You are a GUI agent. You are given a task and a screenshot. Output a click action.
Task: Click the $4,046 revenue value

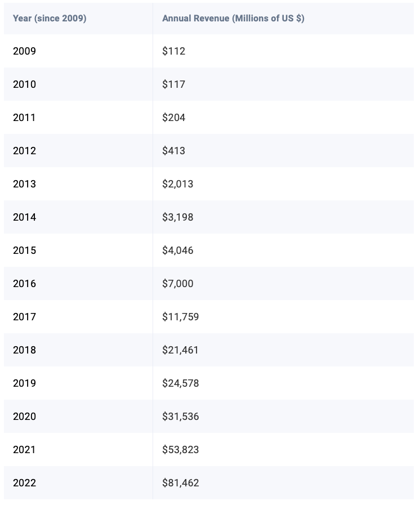pyautogui.click(x=178, y=250)
